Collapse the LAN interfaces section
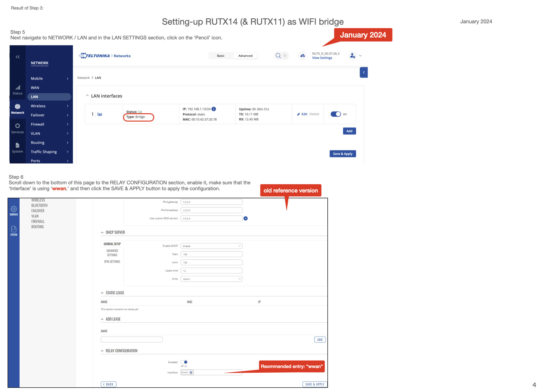 click(x=87, y=96)
